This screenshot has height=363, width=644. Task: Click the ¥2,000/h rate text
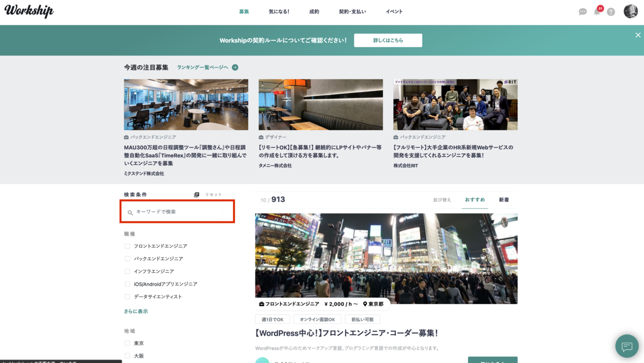(x=341, y=304)
